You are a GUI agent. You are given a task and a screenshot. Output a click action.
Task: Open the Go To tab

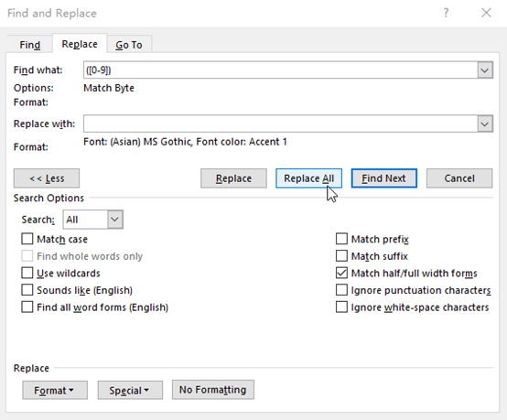click(129, 45)
